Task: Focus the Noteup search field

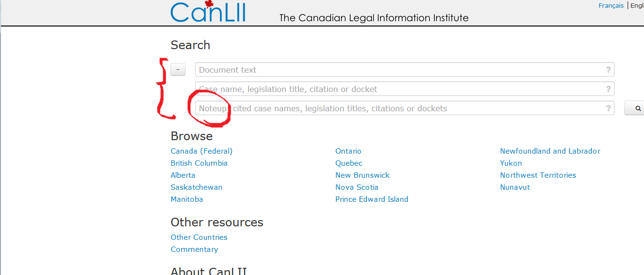Action: [405, 108]
